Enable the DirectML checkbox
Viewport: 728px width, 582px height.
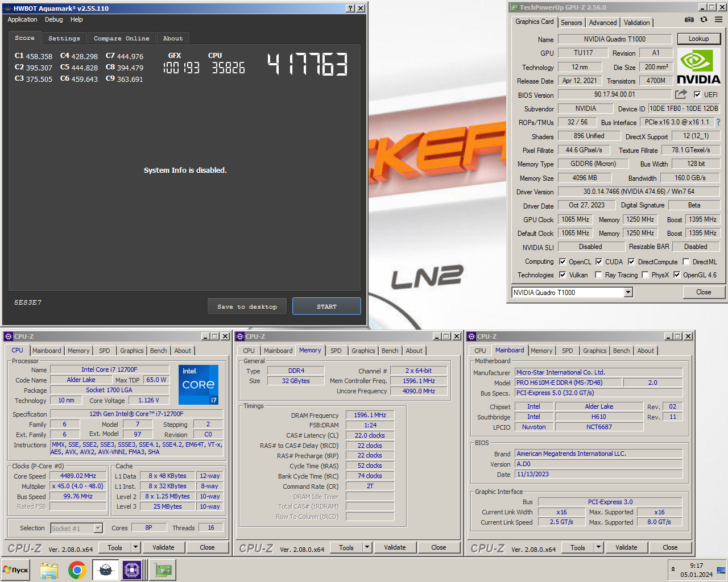click(686, 262)
